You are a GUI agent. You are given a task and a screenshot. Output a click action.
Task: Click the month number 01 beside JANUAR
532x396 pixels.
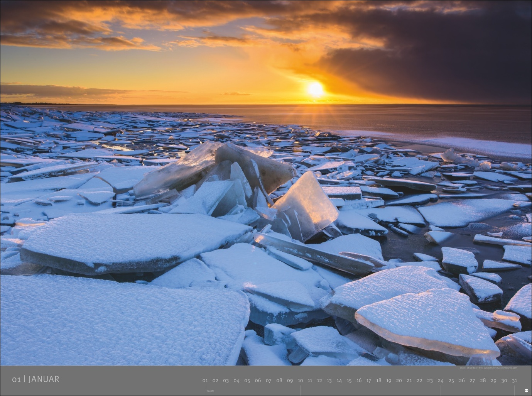tap(16, 380)
